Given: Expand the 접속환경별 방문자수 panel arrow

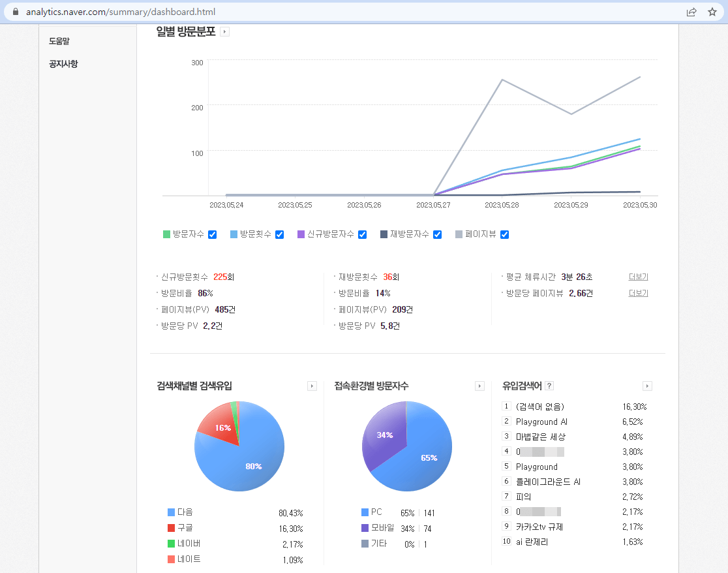Looking at the screenshot, I should (479, 386).
